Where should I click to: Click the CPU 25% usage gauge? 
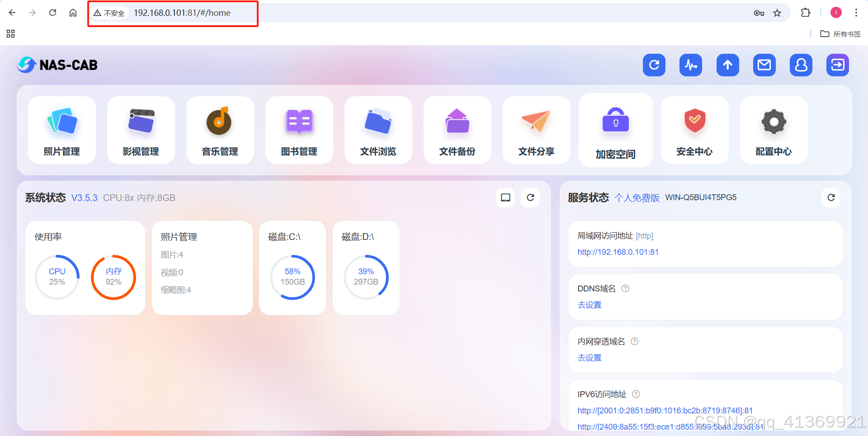[x=57, y=277]
